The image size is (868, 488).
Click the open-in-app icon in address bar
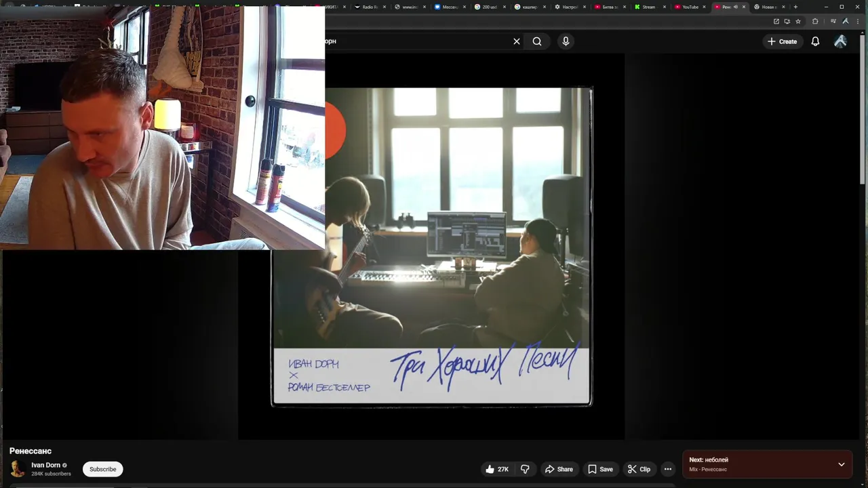tap(776, 21)
